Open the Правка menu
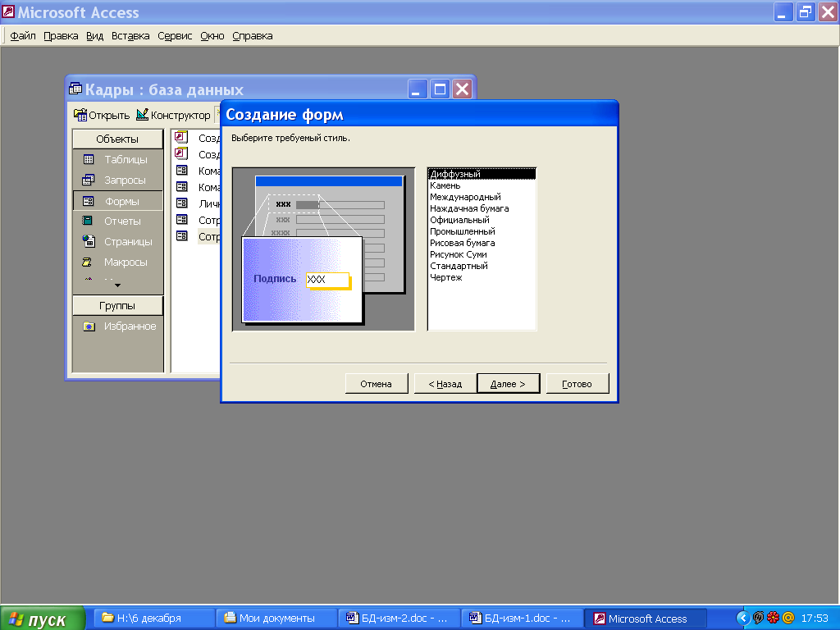Image resolution: width=840 pixels, height=630 pixels. click(61, 36)
